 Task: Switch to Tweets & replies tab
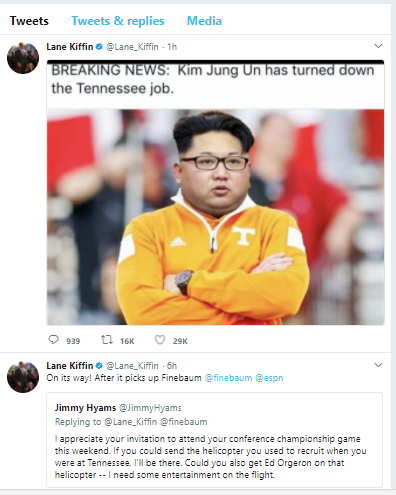click(x=118, y=21)
